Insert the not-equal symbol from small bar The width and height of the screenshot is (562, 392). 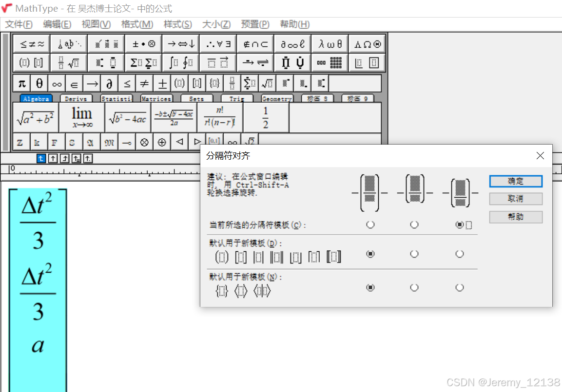[144, 83]
